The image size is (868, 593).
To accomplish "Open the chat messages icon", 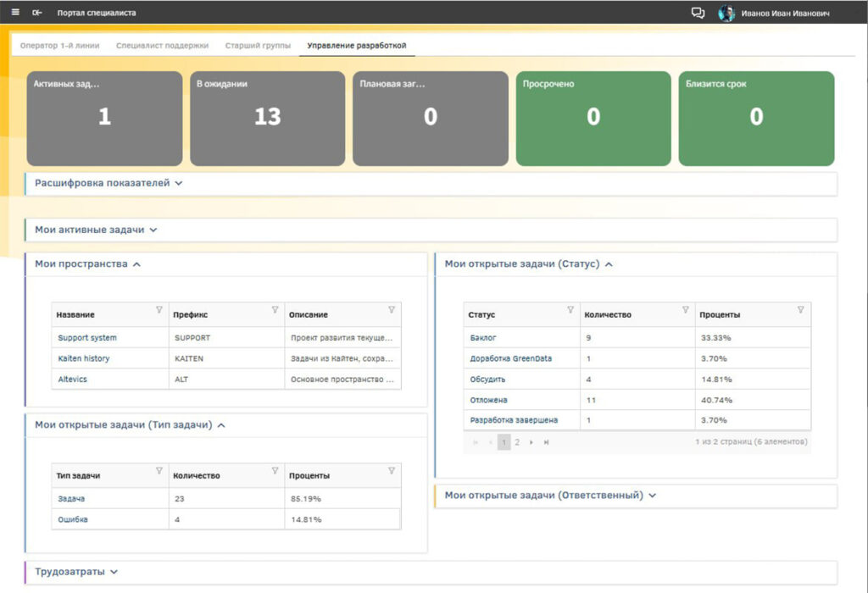I will 698,13.
